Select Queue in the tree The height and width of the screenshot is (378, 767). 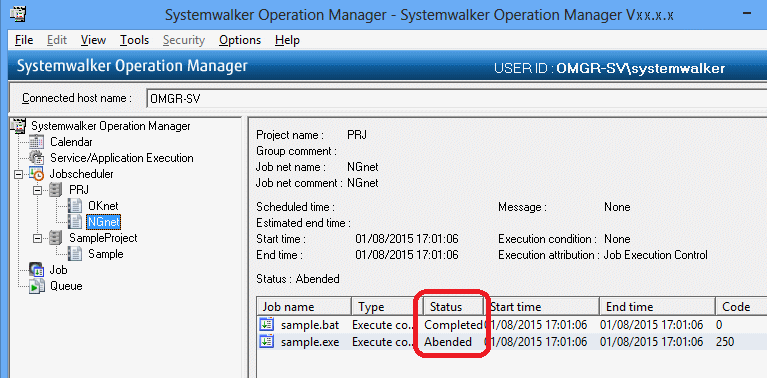(66, 286)
